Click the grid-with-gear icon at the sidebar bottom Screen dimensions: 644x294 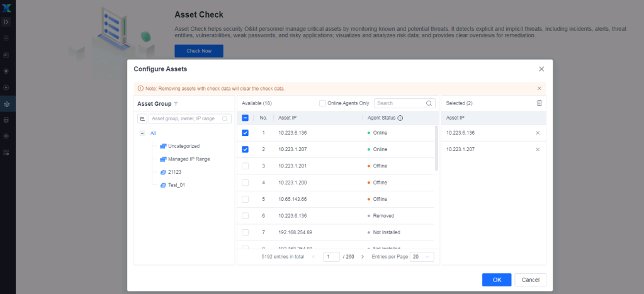6,152
